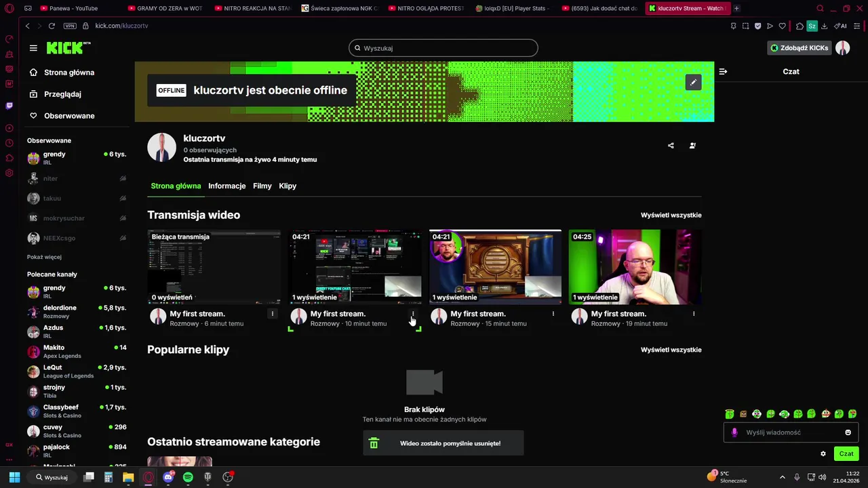Open the Twitch sidebar shortcut in browser
The image size is (868, 488).
pos(9,106)
